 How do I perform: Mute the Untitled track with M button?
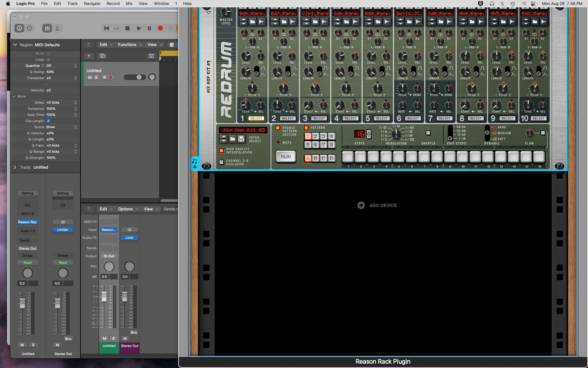(90, 77)
